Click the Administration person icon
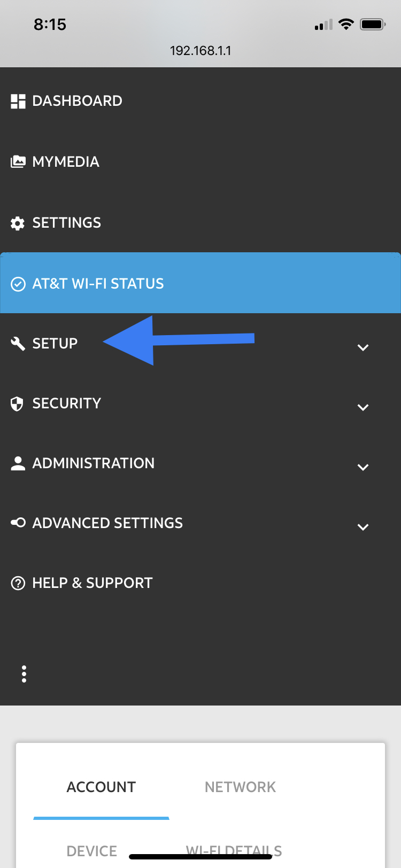This screenshot has height=868, width=401. (x=18, y=463)
